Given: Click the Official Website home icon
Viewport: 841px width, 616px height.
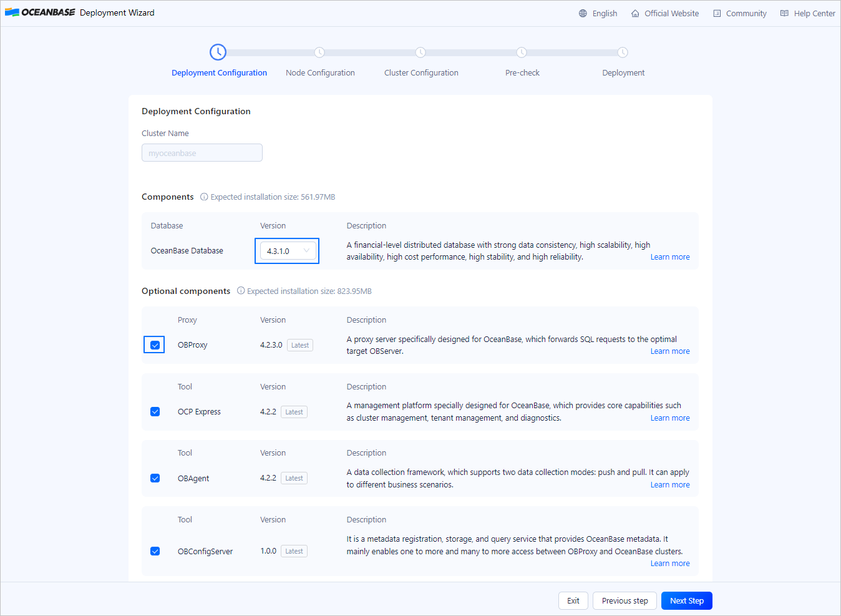Looking at the screenshot, I should coord(635,13).
